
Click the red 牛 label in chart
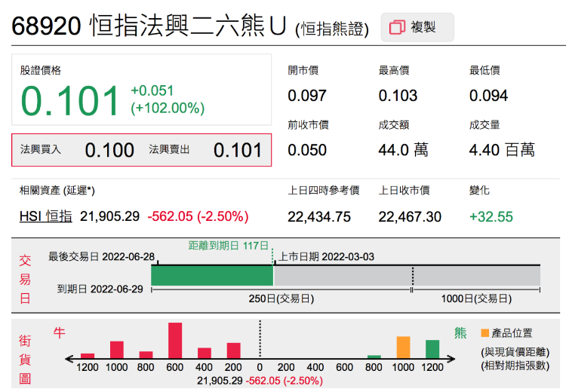point(59,332)
